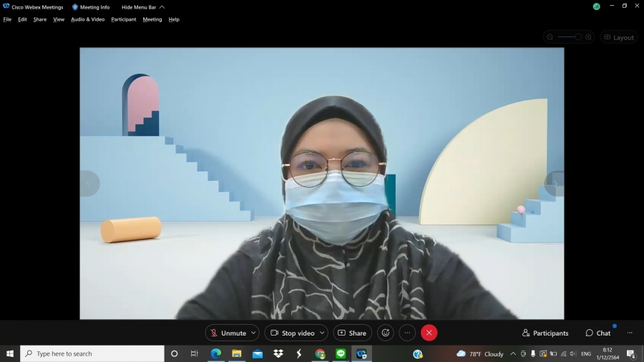
Task: Collapse the menu with Hide Menu Bar
Action: 142,7
